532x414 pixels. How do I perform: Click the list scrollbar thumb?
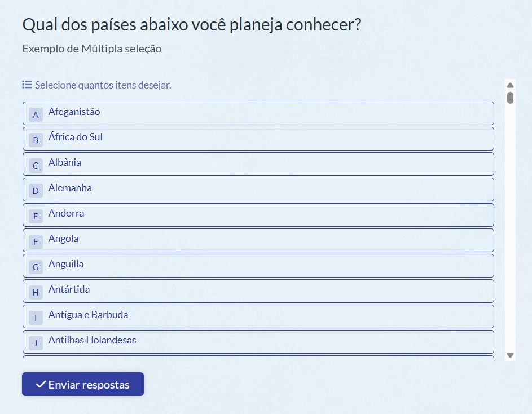pyautogui.click(x=511, y=98)
